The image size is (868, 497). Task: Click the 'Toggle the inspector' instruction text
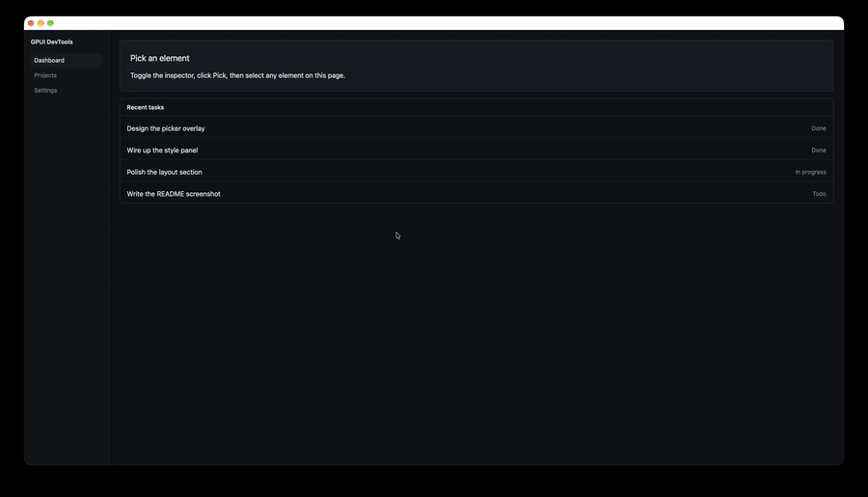coord(237,75)
